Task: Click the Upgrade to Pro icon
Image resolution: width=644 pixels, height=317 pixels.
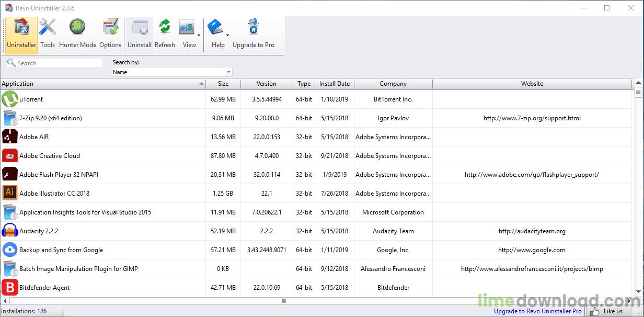Action: tap(253, 26)
